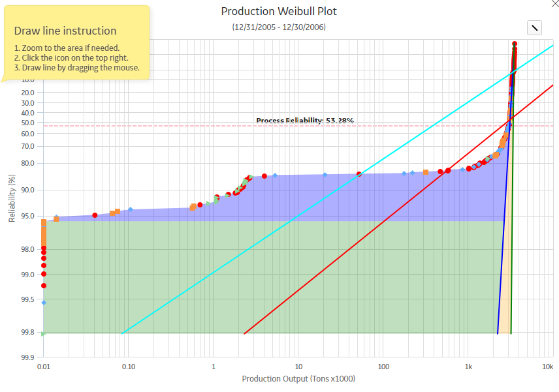
Task: Click the 99.8 reliability axis label
Action: coord(28,332)
